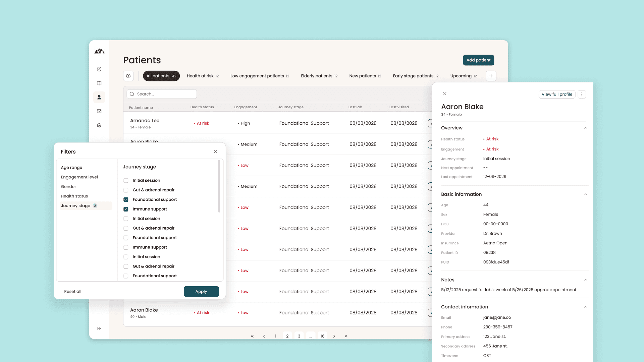Collapse the Basic information section
This screenshot has height=362, width=644.
(x=586, y=194)
